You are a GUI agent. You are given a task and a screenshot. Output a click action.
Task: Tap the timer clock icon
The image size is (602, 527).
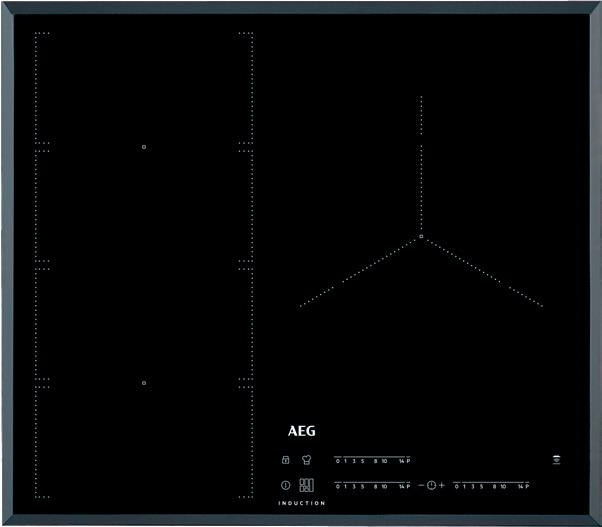pyautogui.click(x=431, y=485)
